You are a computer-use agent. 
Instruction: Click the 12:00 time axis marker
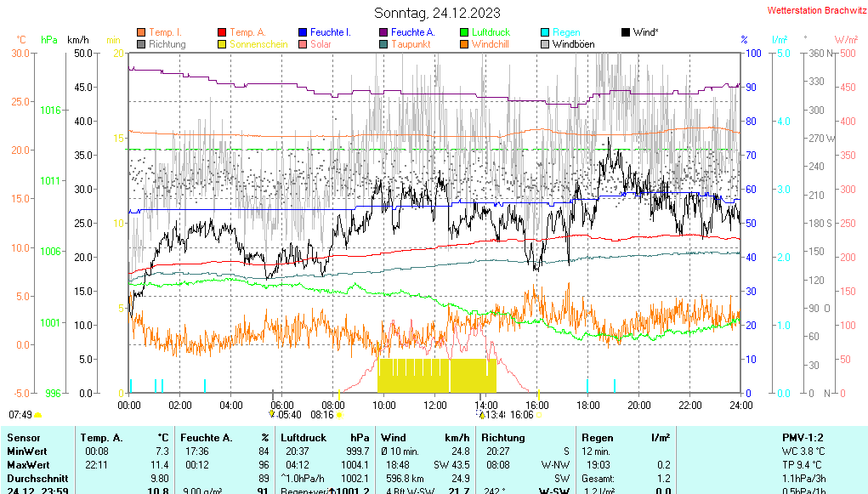click(x=435, y=406)
